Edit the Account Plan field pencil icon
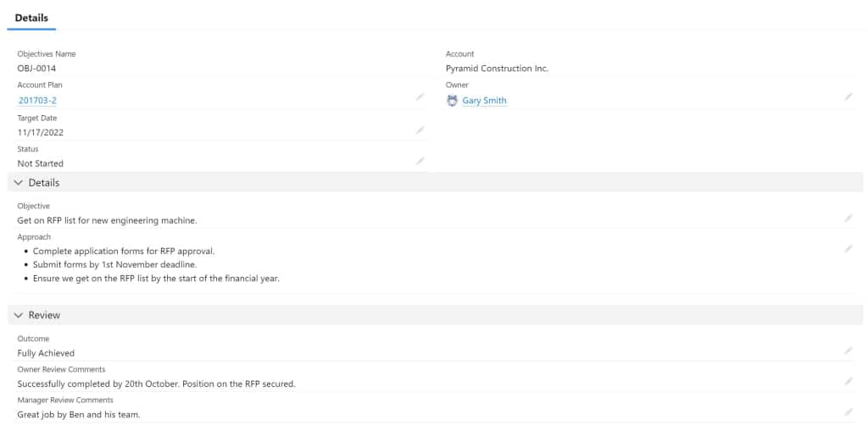The height and width of the screenshot is (431, 868). click(x=420, y=97)
